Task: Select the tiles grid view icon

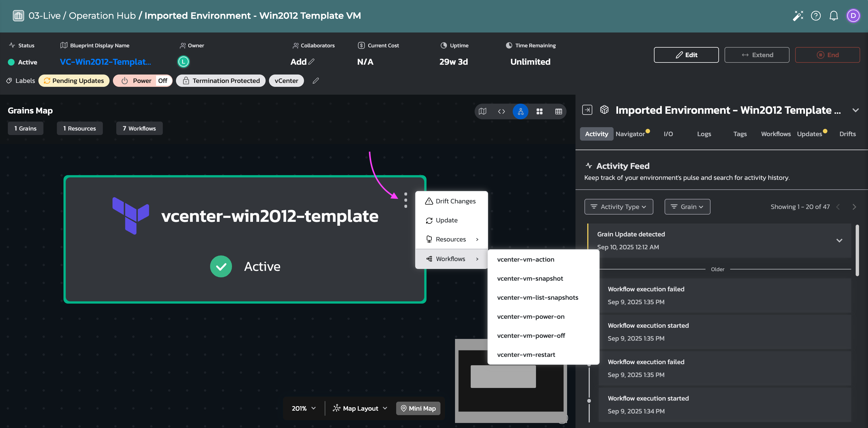Action: pyautogui.click(x=539, y=111)
